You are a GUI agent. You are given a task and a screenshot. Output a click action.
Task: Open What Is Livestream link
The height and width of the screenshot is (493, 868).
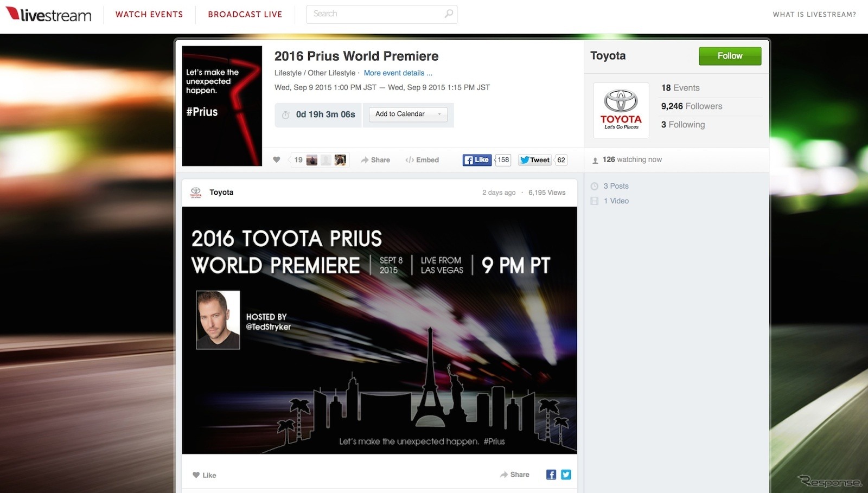814,15
